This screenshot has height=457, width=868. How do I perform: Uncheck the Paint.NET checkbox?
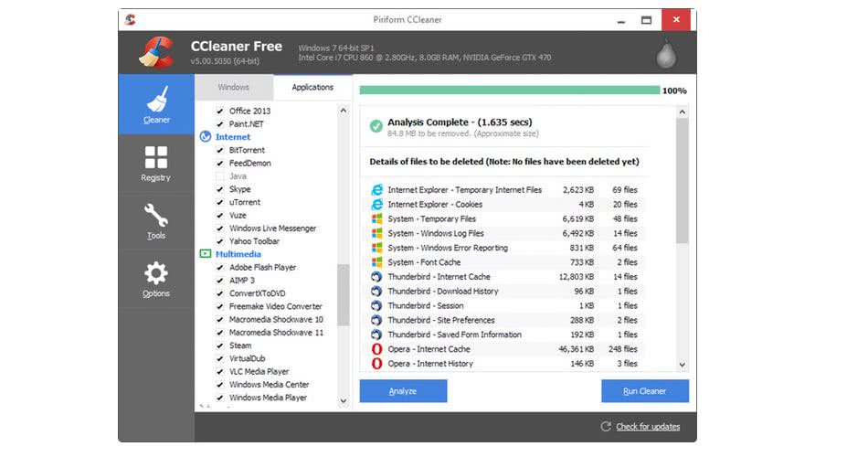220,124
